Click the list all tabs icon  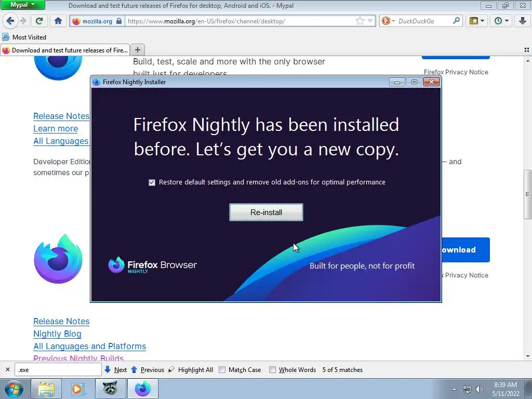(527, 50)
